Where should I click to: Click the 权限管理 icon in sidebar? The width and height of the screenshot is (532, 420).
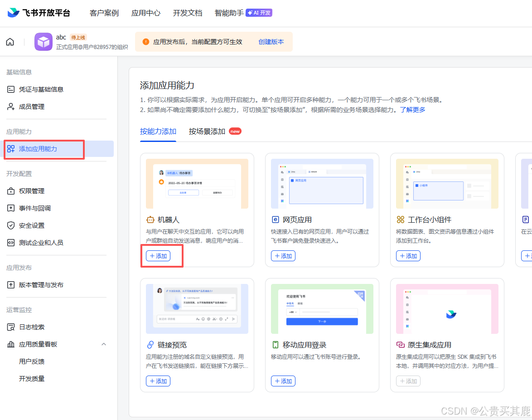point(11,191)
